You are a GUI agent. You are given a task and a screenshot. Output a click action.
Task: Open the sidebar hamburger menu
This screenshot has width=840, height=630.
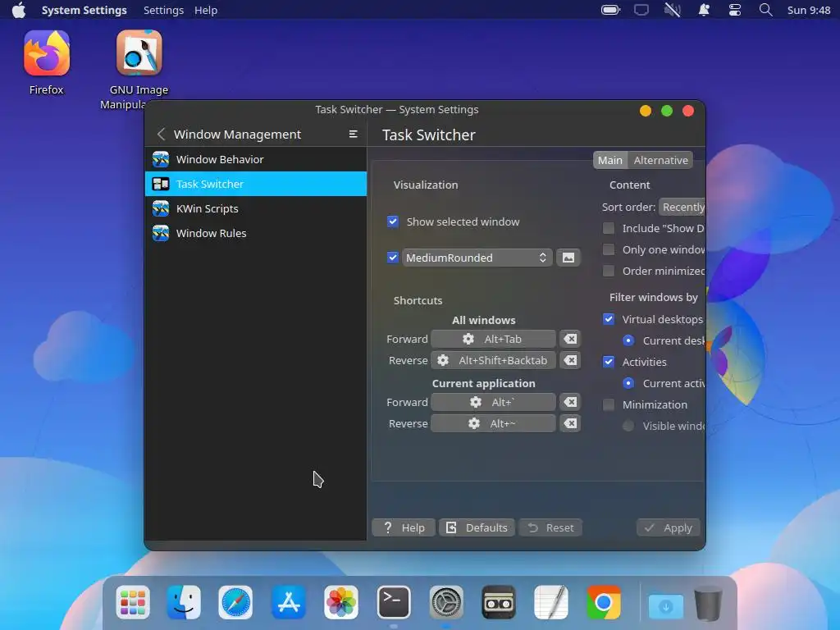[353, 134]
